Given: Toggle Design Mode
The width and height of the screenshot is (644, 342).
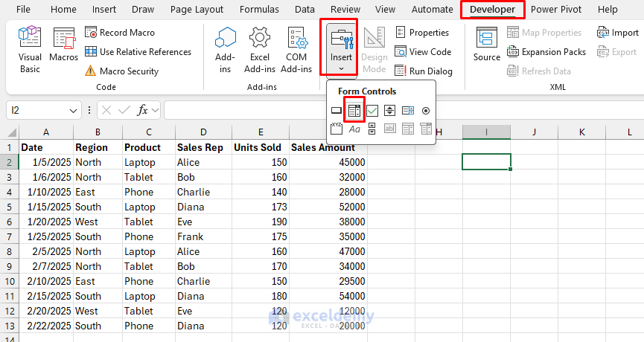Looking at the screenshot, I should click(x=374, y=49).
